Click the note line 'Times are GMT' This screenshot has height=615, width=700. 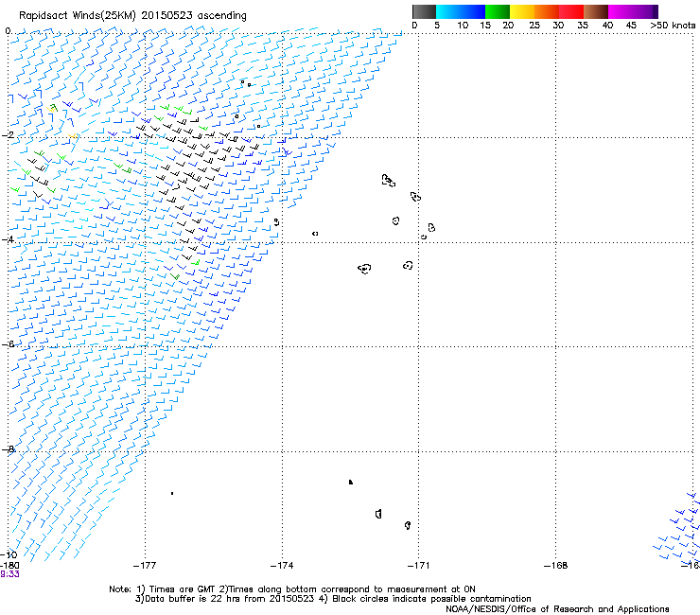click(x=182, y=589)
